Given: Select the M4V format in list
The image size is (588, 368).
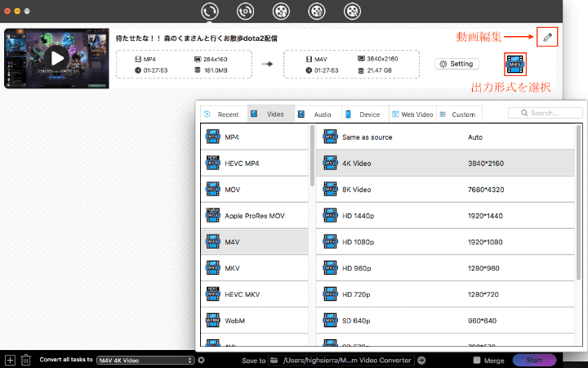Looking at the screenshot, I should [255, 242].
